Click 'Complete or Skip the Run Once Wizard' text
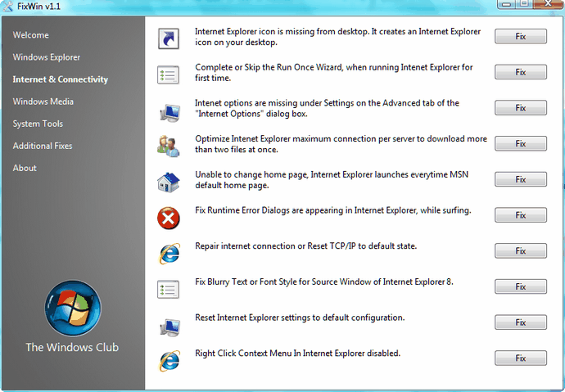This screenshot has width=565, height=392. coord(333,72)
